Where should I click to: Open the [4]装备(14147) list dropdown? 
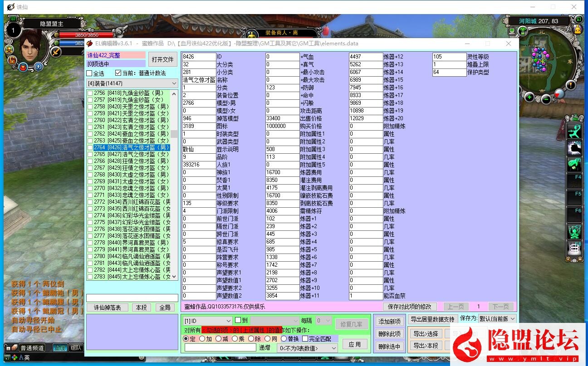pos(174,83)
